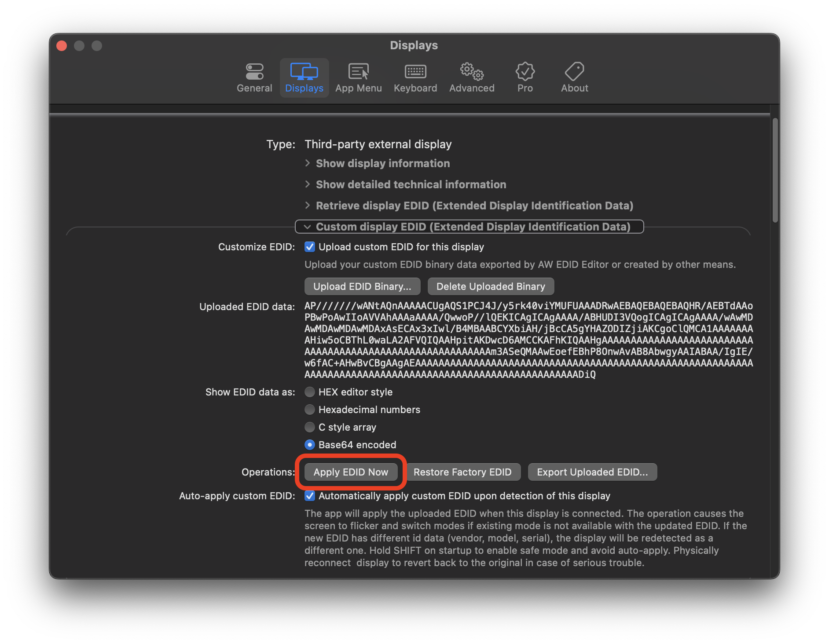The width and height of the screenshot is (829, 644).
Task: Open the Keyboard settings section
Action: click(415, 78)
